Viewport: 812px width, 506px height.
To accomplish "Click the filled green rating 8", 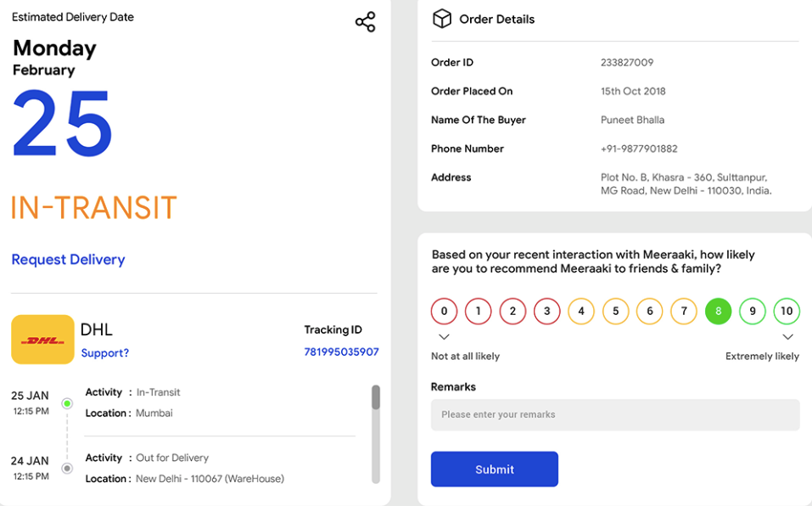I will (719, 312).
